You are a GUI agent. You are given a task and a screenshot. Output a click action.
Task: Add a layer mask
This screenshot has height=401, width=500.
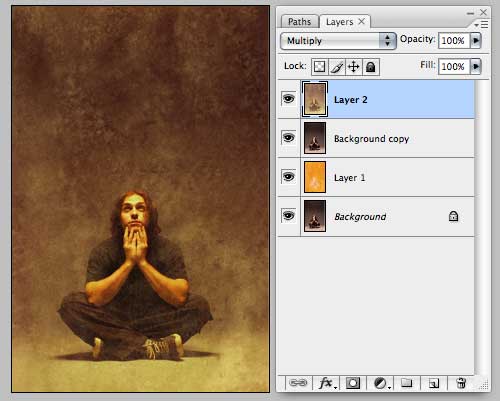(x=353, y=383)
